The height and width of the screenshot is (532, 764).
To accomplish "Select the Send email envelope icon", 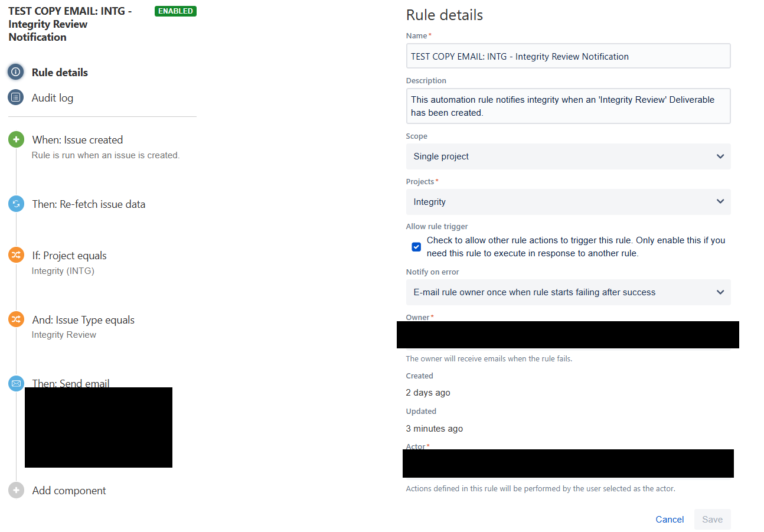I will click(x=16, y=384).
